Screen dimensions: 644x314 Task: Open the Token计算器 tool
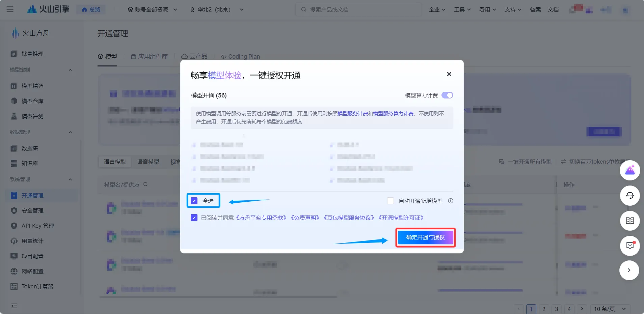(37, 286)
